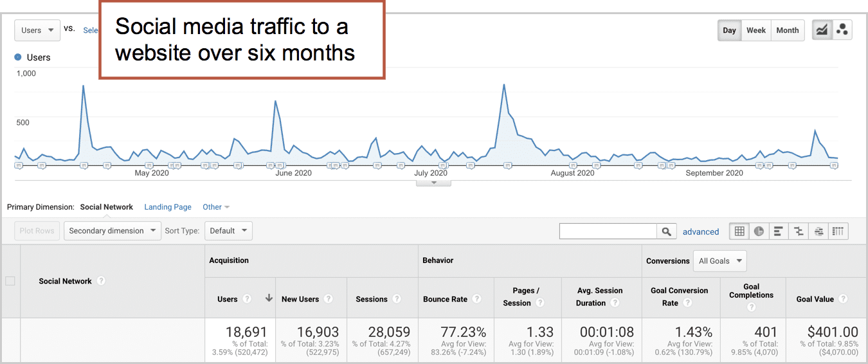Open the advanced filter link
Viewport: 868px width, 364px height.
pos(701,232)
